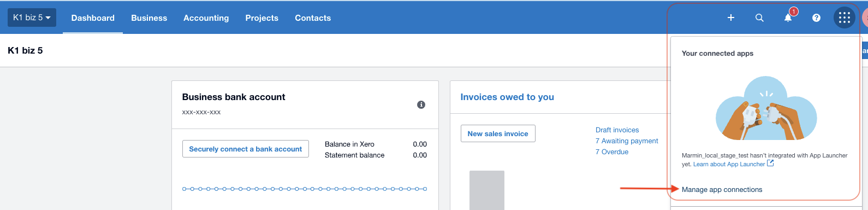Click the grey bar in invoices chart
868x210 pixels.
487,190
